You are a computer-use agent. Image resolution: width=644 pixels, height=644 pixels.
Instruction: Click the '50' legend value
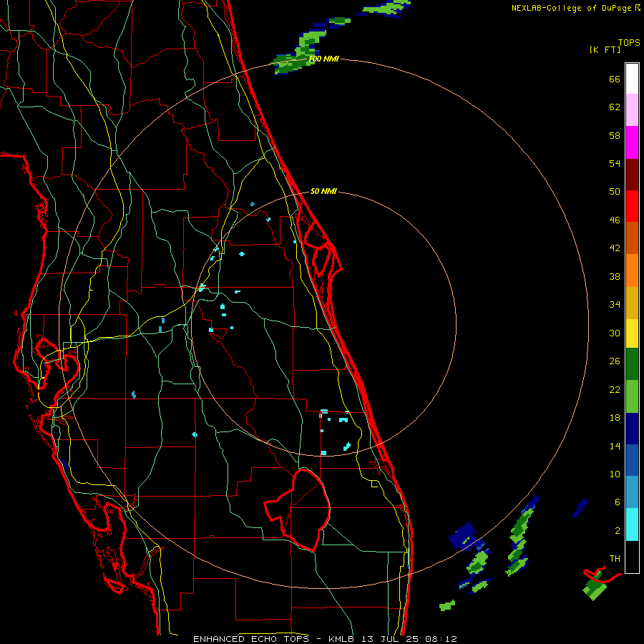point(615,192)
